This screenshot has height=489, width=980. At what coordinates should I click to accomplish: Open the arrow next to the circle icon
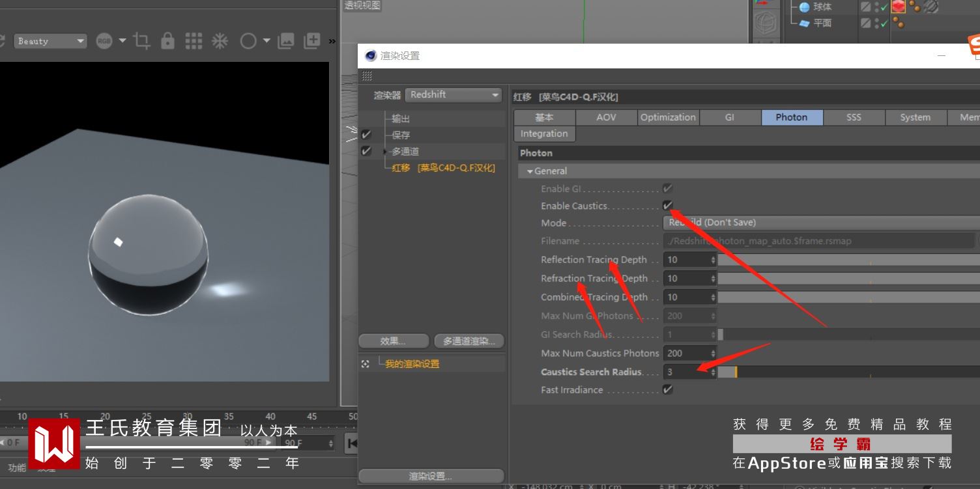pyautogui.click(x=267, y=41)
